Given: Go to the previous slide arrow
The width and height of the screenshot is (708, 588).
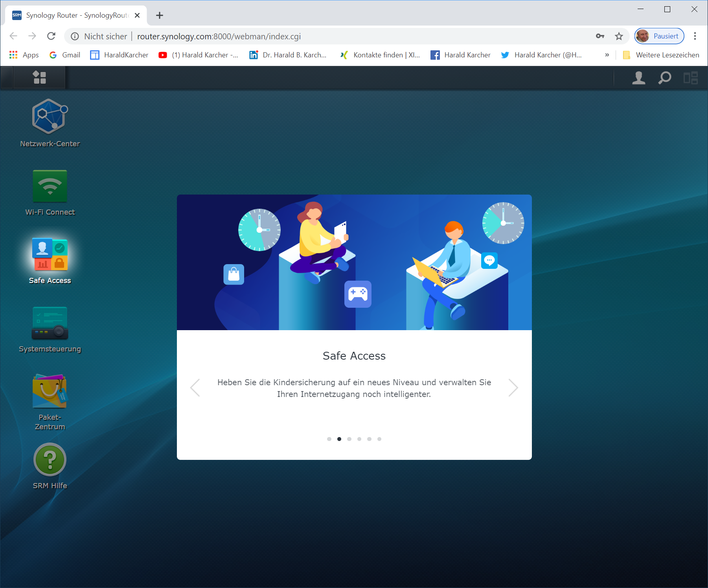Looking at the screenshot, I should 195,388.
